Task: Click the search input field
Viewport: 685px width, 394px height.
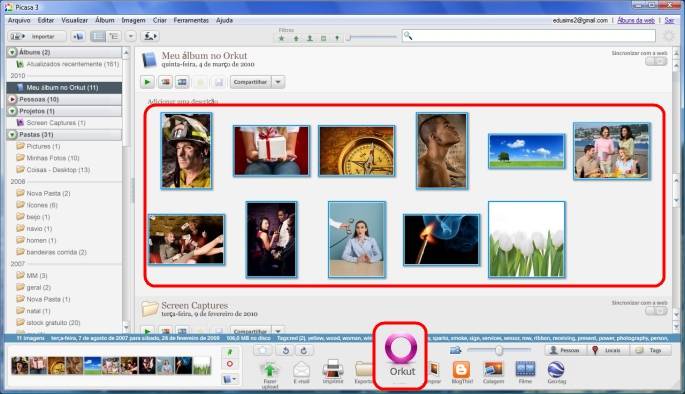Action: [x=529, y=36]
